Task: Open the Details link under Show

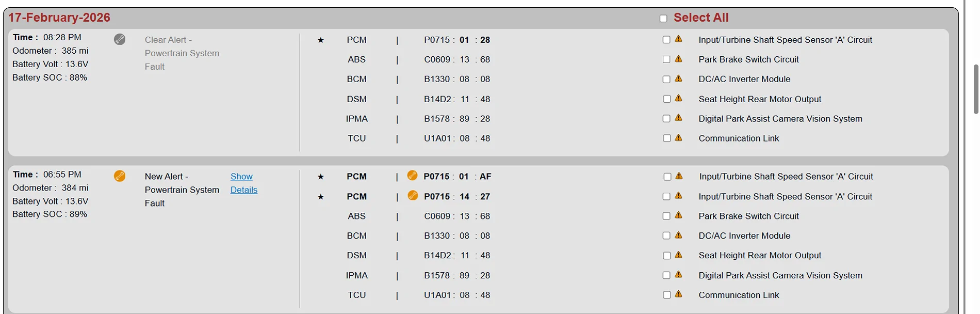Action: click(x=244, y=190)
